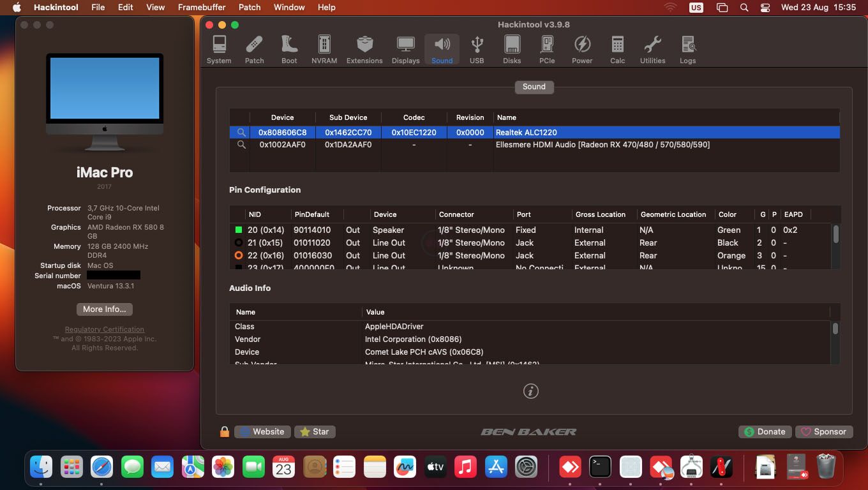Click the lock icon beside Website

click(224, 432)
